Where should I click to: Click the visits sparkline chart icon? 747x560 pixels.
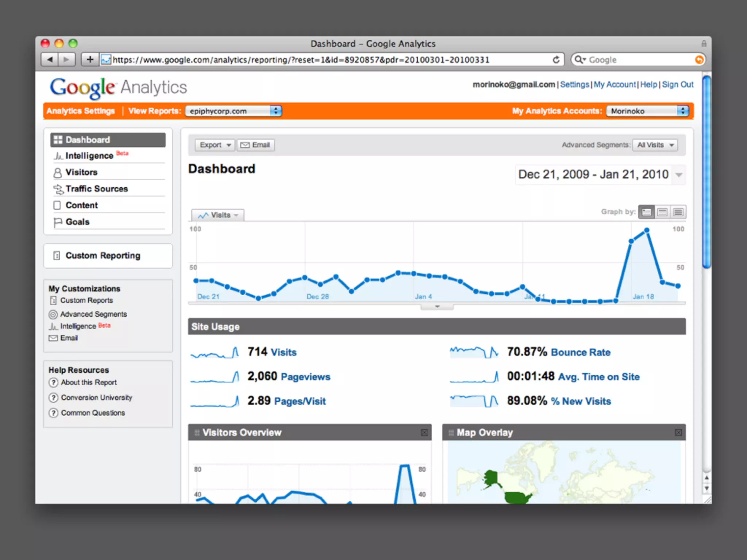[x=214, y=352]
